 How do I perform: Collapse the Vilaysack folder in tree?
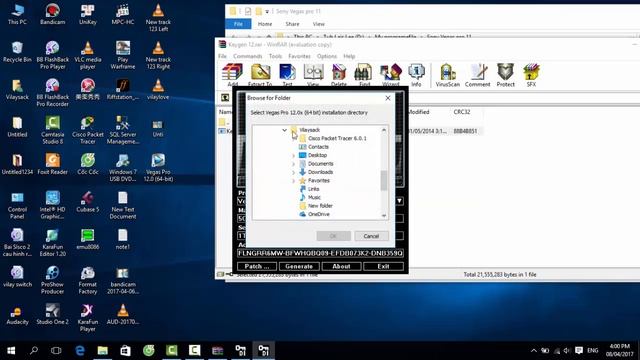[x=284, y=130]
